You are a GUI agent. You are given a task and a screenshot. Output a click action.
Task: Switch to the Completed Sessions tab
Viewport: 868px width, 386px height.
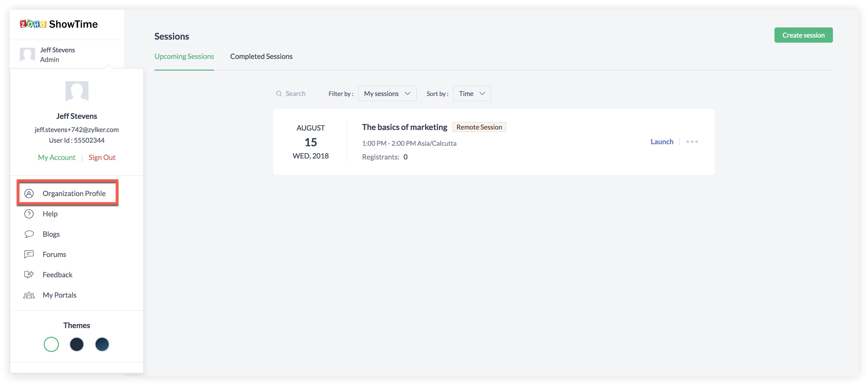point(261,57)
